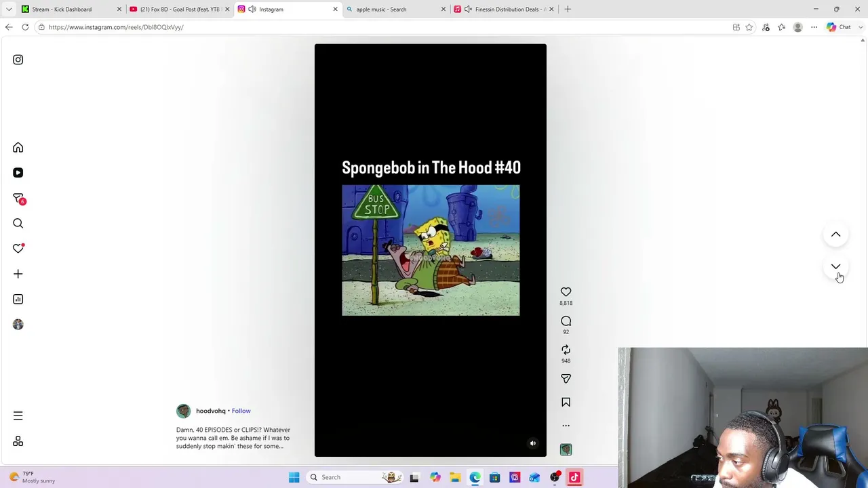Open Reels from the sidebar

tap(18, 173)
